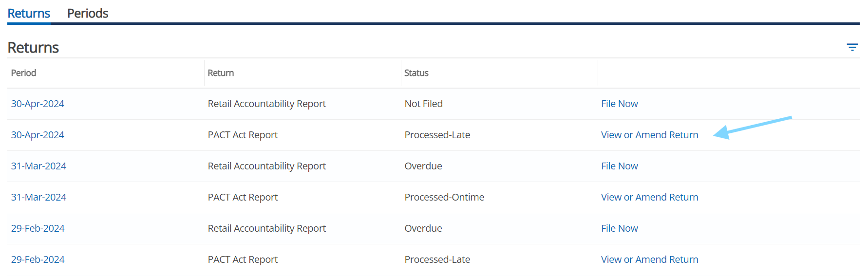Image resolution: width=868 pixels, height=276 pixels.
Task: Open 31-Mar-2024 period link for PACT Act Report
Action: click(38, 197)
